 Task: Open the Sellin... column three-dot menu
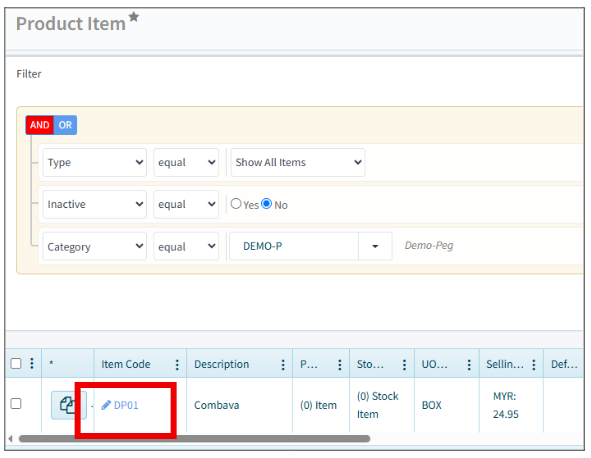click(x=534, y=365)
